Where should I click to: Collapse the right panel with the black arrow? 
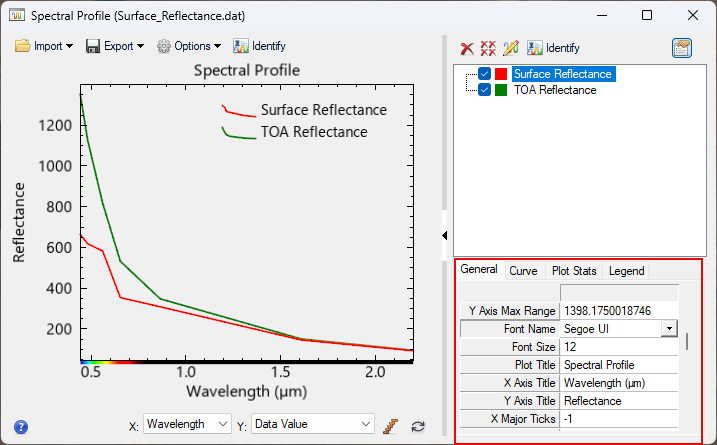tap(444, 236)
